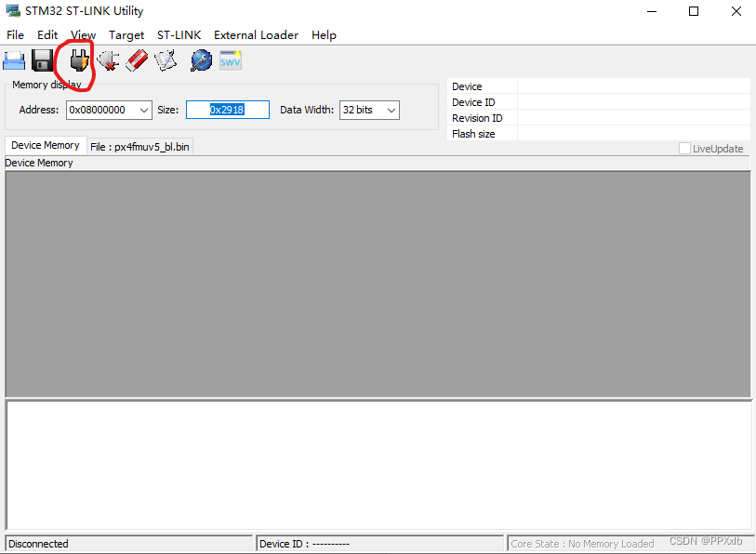Viewport: 756px width, 554px height.
Task: Save memory using the disk icon
Action: [x=42, y=59]
